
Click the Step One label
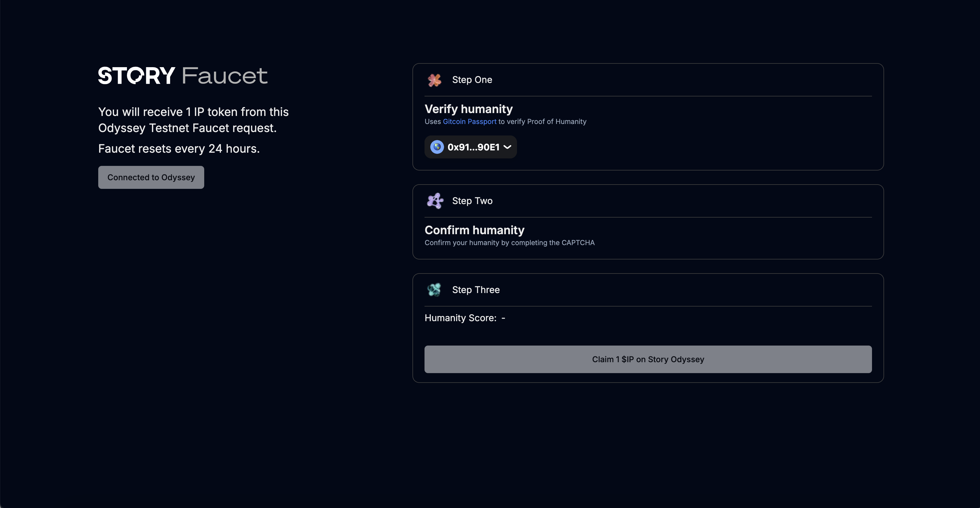tap(472, 80)
